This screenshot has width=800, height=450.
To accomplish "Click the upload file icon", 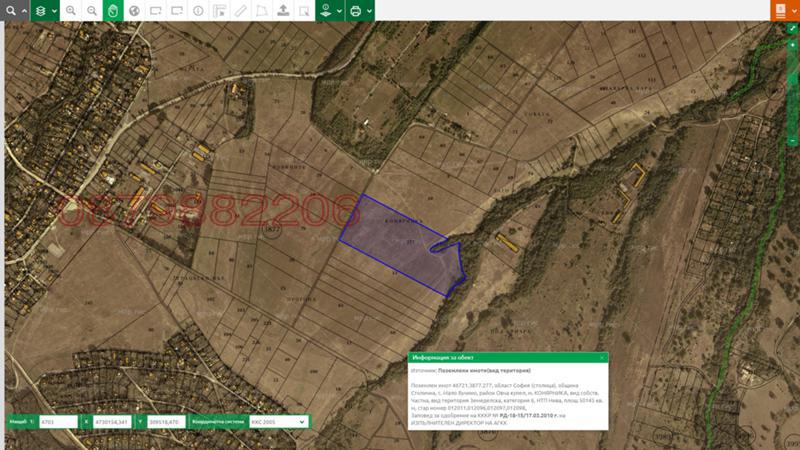I will click(x=283, y=10).
